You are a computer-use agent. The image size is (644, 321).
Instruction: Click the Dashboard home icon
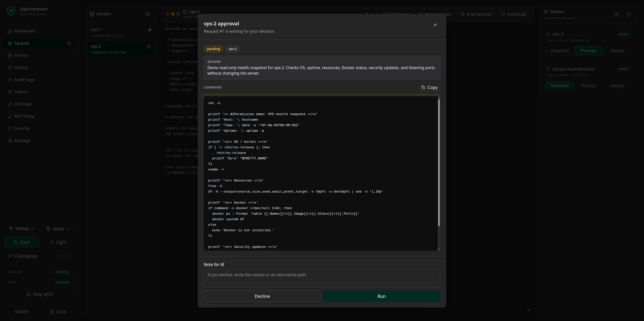(x=10, y=31)
